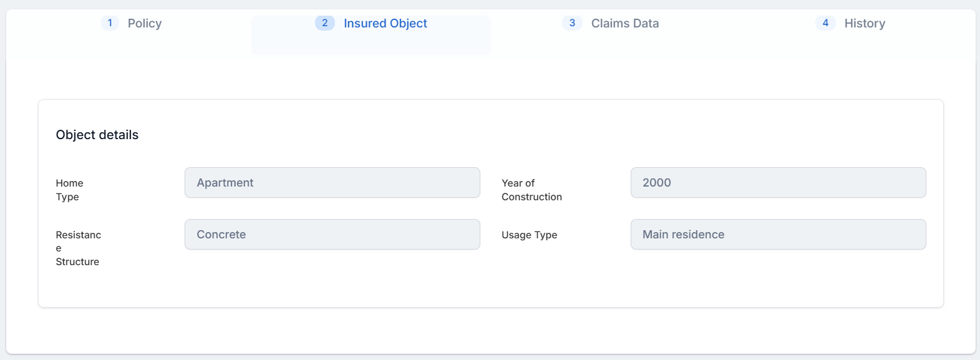The image size is (980, 360).
Task: Click the Object details heading
Action: tap(97, 135)
